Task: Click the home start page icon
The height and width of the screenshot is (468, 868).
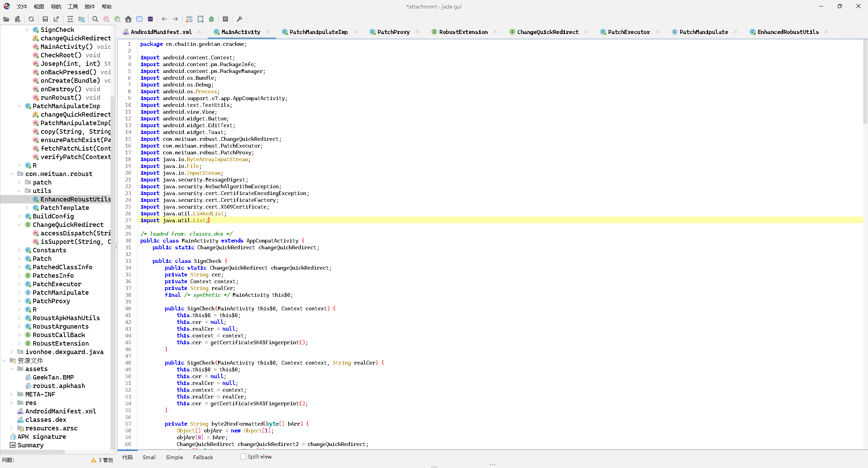Action: [128, 19]
